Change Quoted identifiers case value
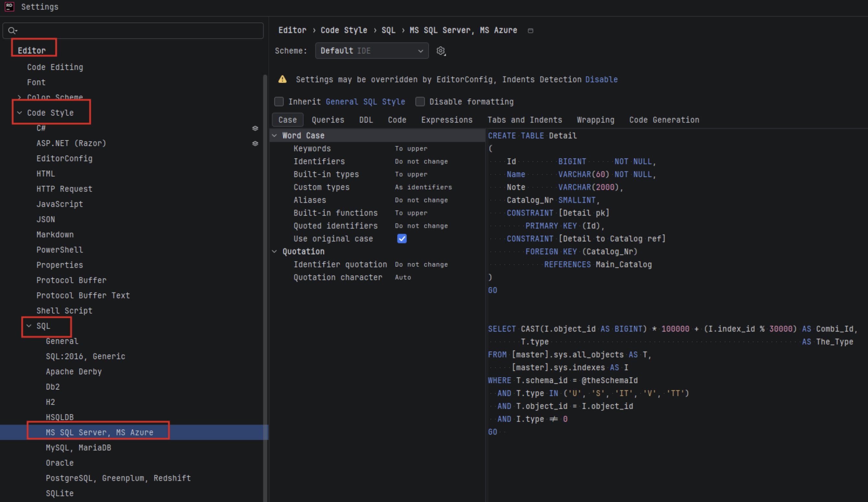The width and height of the screenshot is (868, 502). coord(421,226)
